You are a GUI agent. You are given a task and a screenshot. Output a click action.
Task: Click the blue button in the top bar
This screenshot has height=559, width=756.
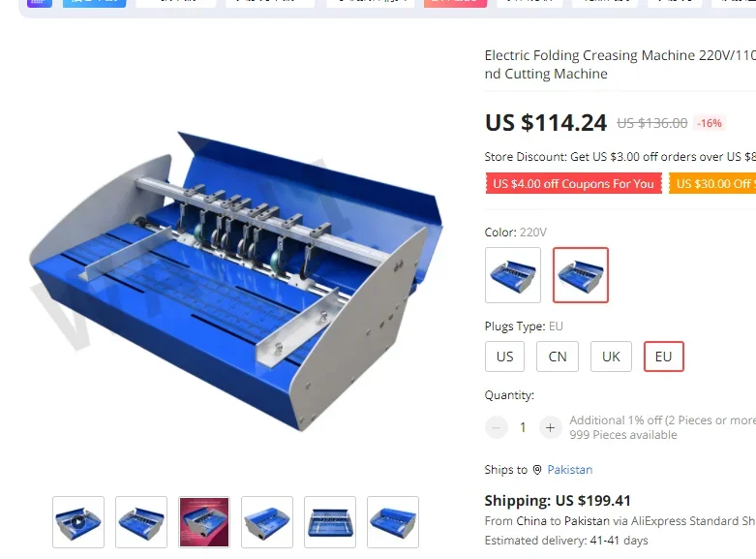point(95,3)
